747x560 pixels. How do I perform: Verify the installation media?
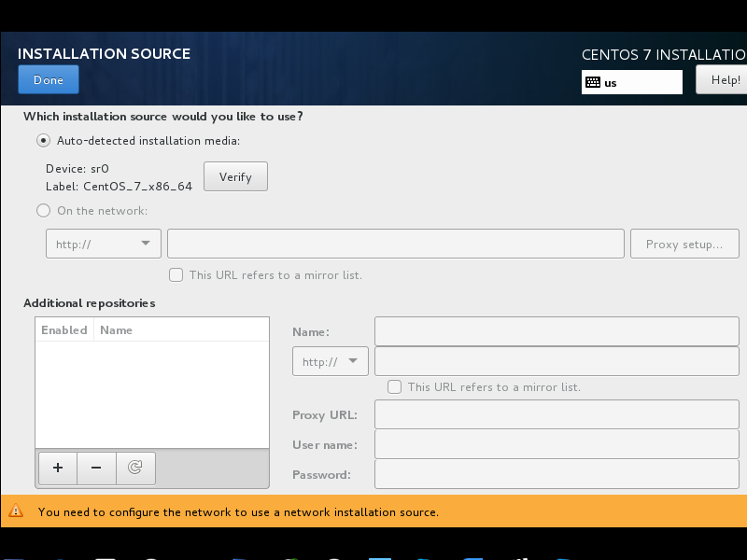(235, 176)
